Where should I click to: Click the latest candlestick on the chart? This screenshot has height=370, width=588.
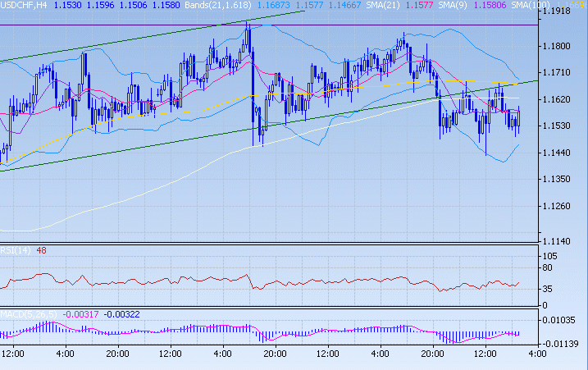coord(518,117)
